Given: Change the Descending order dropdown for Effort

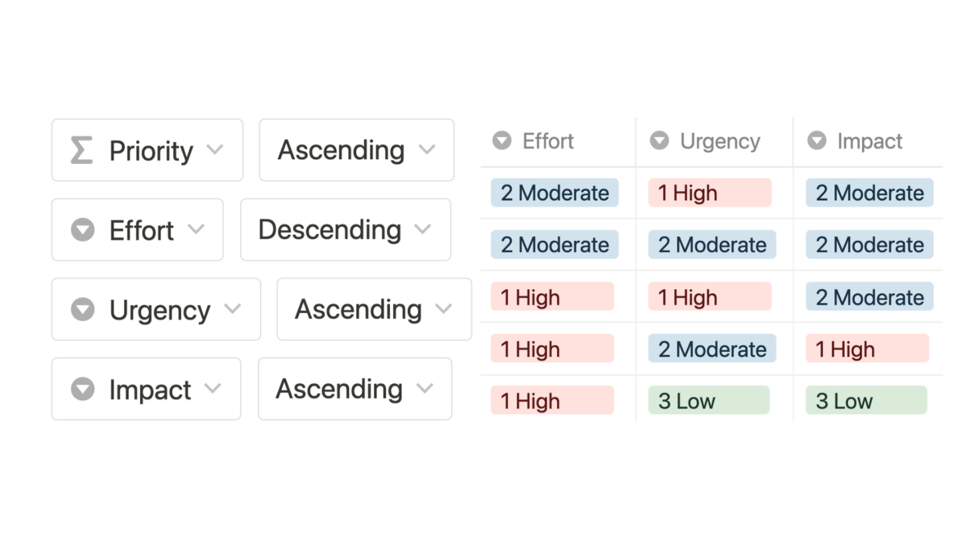Looking at the screenshot, I should pos(345,230).
